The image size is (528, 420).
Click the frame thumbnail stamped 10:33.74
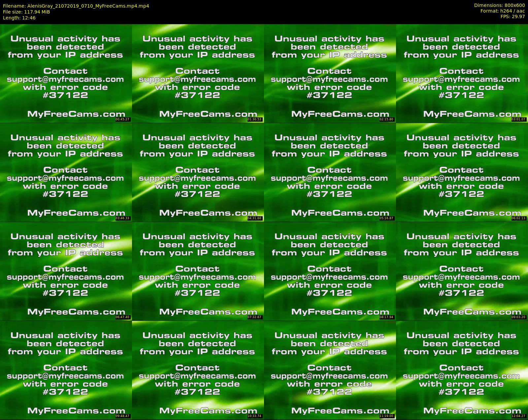[198, 370]
